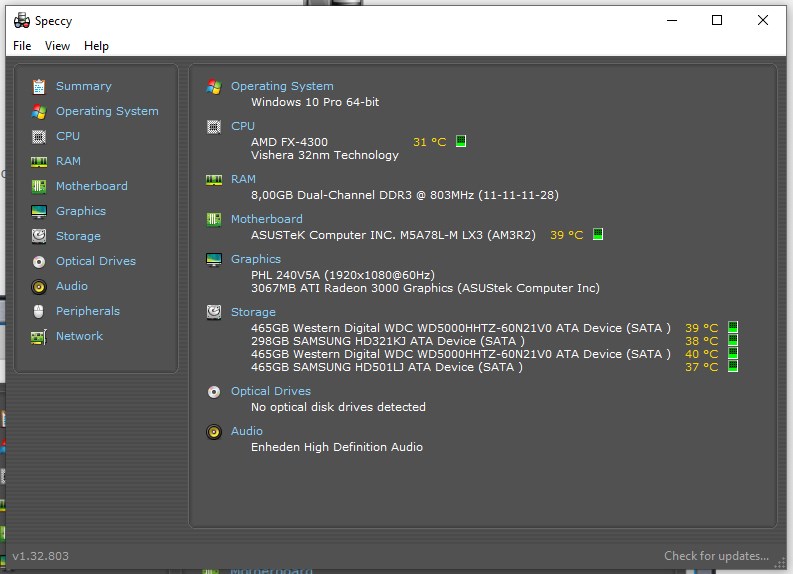The image size is (793, 574).
Task: Click the Graphics heading link in summary
Action: point(256,259)
